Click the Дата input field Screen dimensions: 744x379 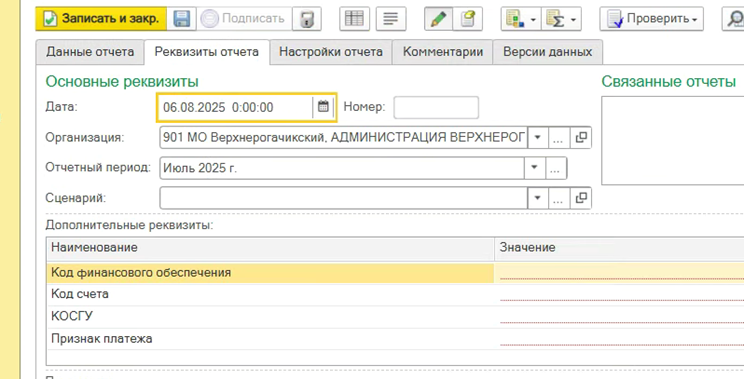235,107
